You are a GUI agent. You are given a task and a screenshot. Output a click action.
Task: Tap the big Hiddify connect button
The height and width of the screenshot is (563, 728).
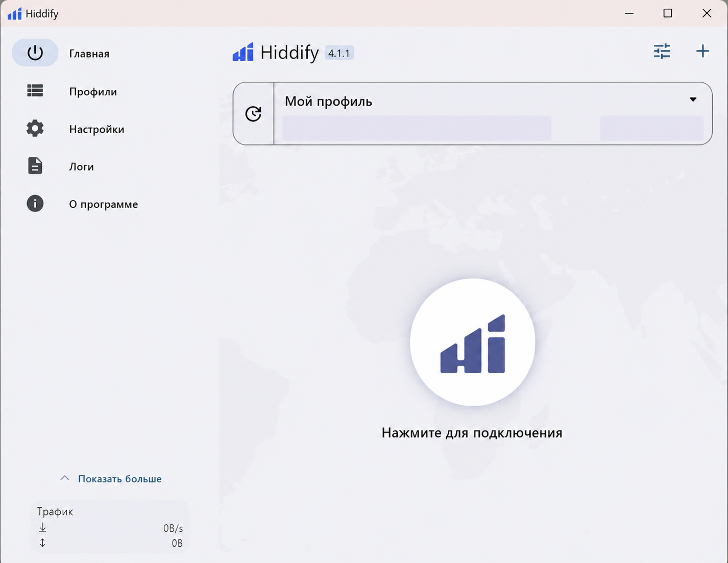pos(473,342)
